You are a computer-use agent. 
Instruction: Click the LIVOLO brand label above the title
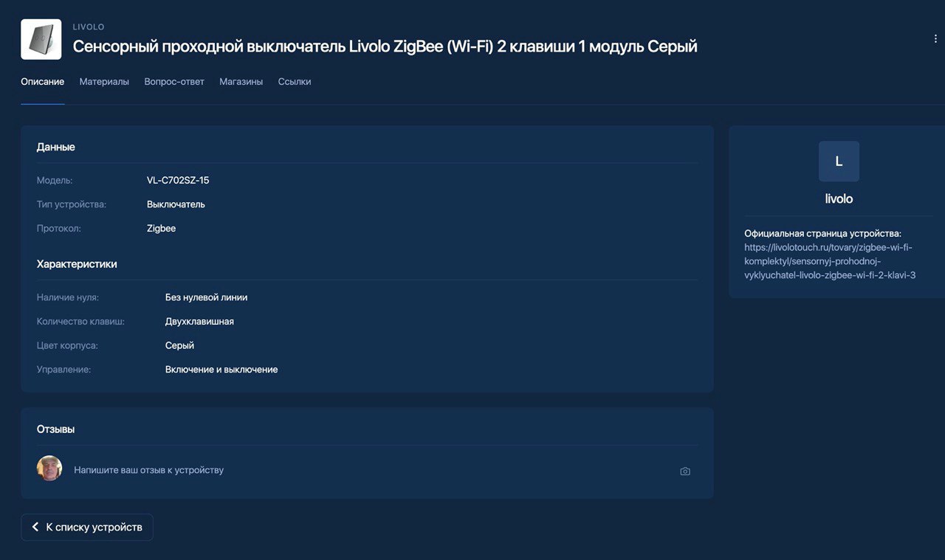click(x=89, y=27)
